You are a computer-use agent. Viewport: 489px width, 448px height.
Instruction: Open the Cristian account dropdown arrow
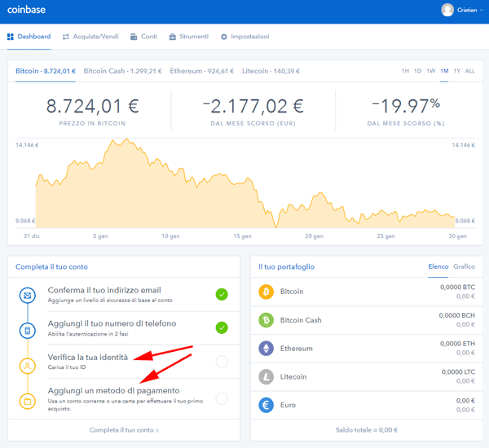coord(481,11)
